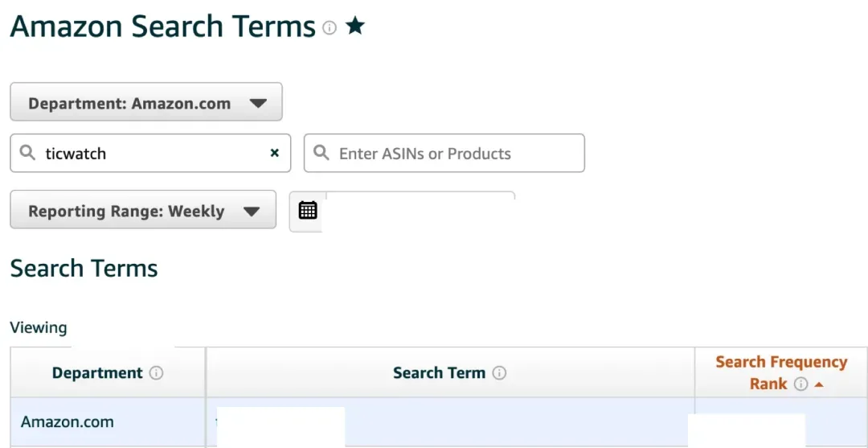Clear the ticwatch search with the x icon
Image resolution: width=868 pixels, height=448 pixels.
[275, 153]
